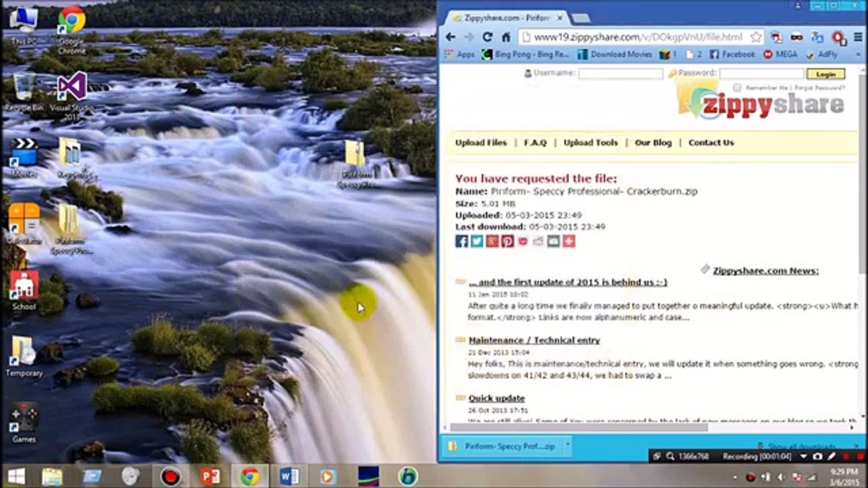Open the Games desktop shortcut
The height and width of the screenshot is (488, 868).
coord(24,424)
